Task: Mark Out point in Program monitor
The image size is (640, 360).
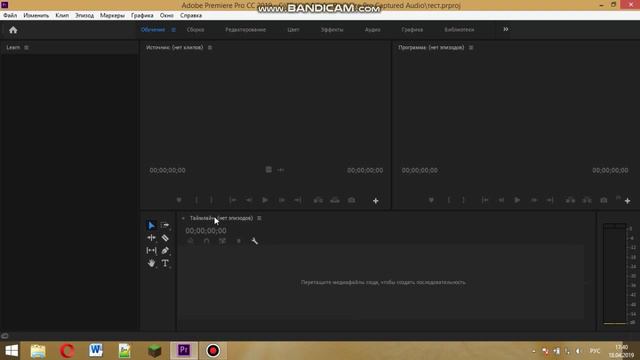Action: [x=463, y=200]
